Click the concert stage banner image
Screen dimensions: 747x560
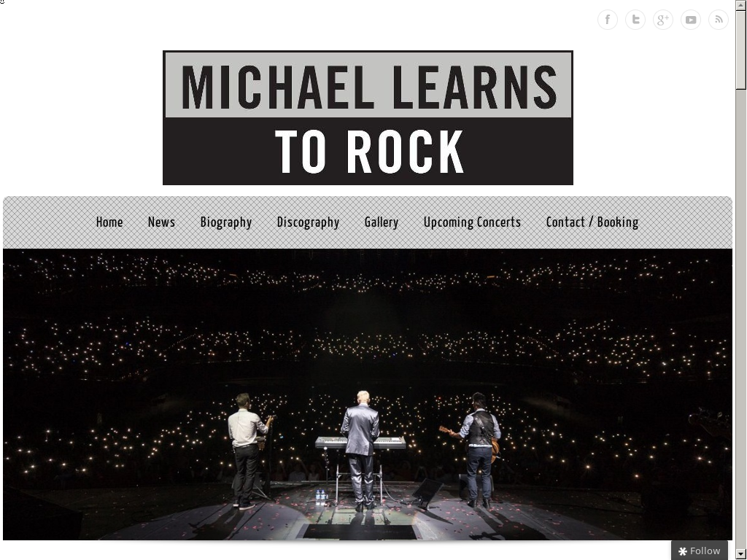click(368, 394)
